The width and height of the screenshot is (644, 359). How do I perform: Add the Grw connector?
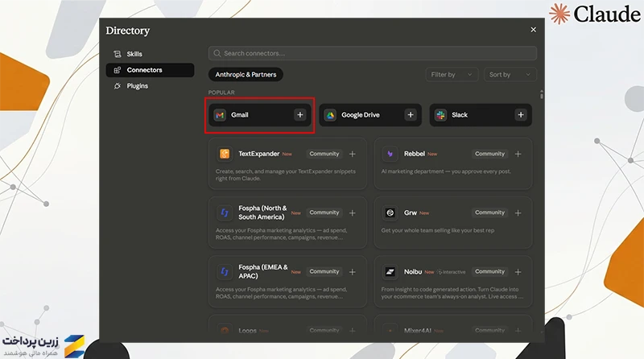click(x=518, y=213)
